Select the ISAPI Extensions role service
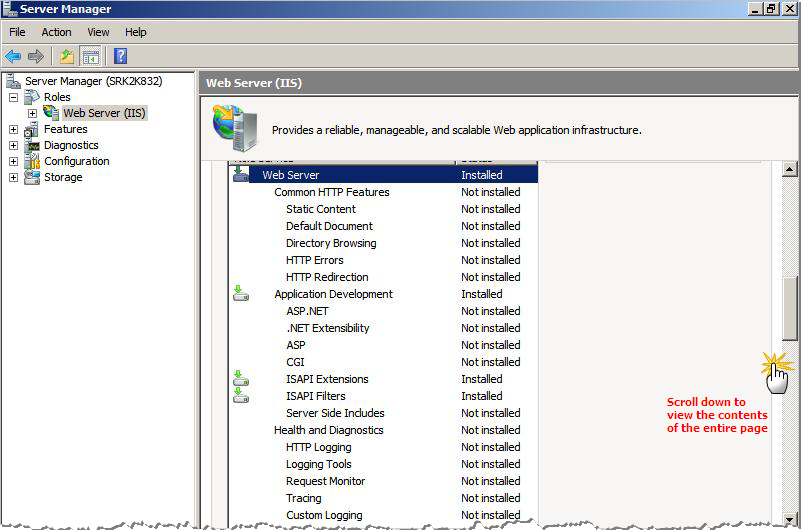 (327, 379)
